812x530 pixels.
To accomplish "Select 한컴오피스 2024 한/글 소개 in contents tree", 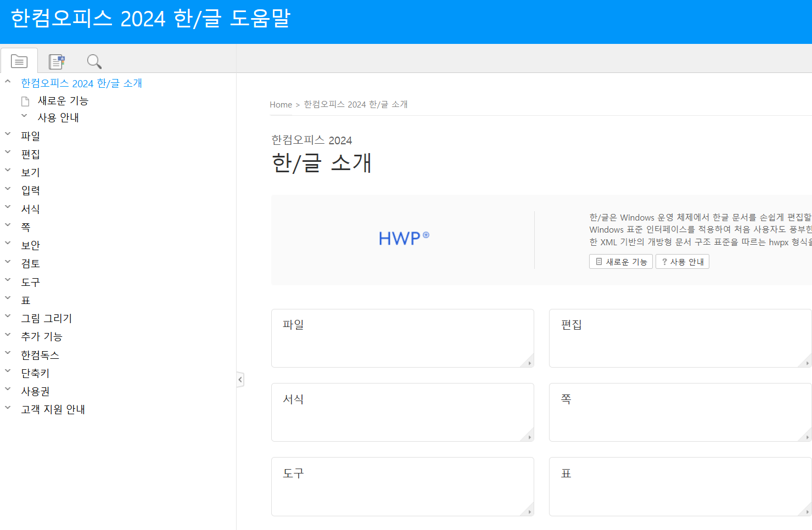I will point(81,83).
